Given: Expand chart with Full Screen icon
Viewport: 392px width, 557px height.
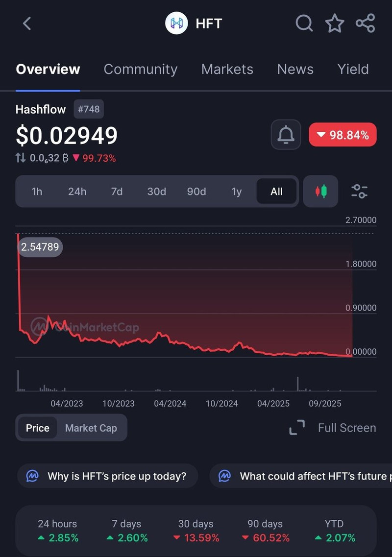Looking at the screenshot, I should (x=297, y=428).
